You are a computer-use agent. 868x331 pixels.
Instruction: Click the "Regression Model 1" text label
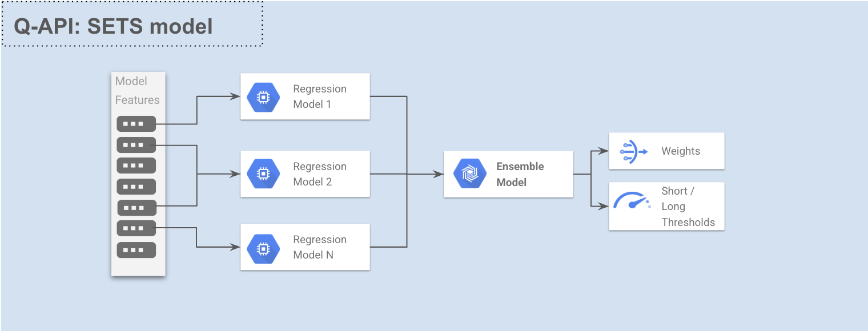coord(320,96)
